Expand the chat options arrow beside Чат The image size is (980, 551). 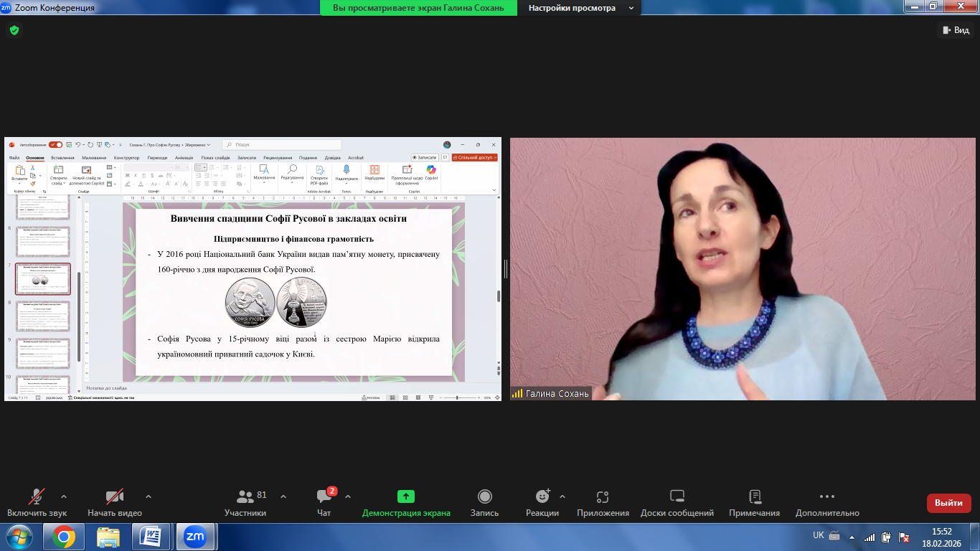(348, 496)
